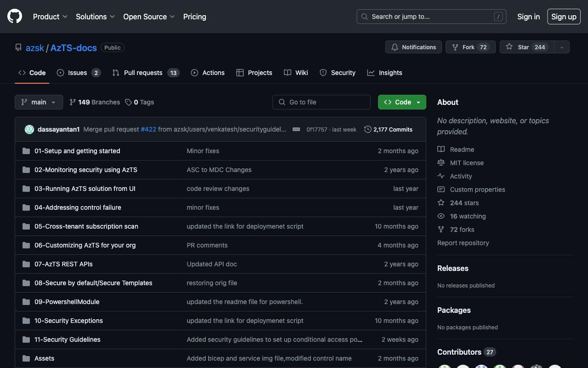Screen dimensions: 588x368
Task: Open 09-PowershellModule folder
Action: point(67,302)
